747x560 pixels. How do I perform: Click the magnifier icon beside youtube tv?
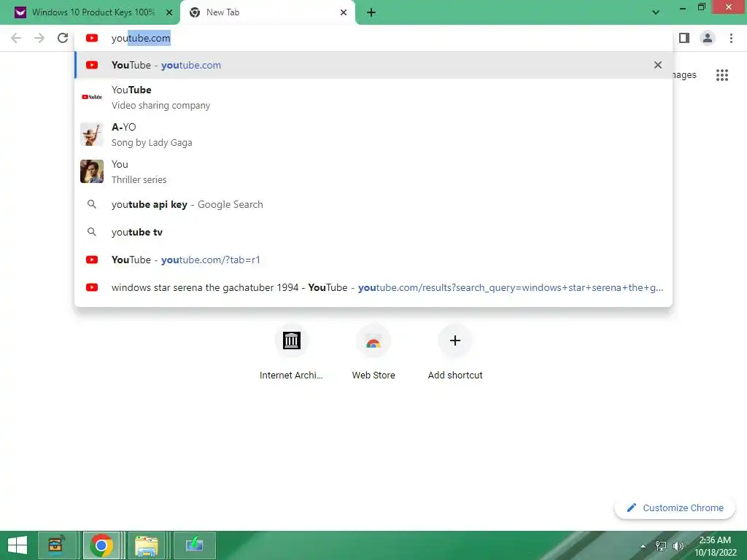(92, 232)
